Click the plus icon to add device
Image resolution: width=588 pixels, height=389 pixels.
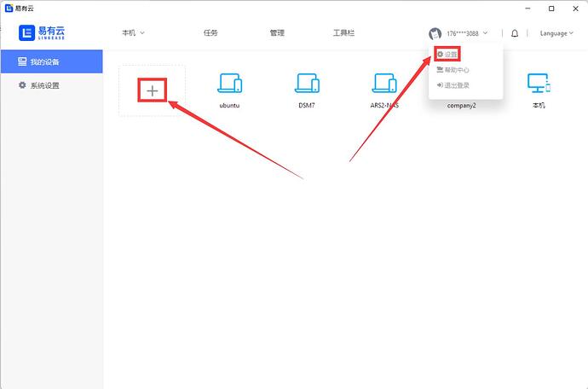(153, 90)
